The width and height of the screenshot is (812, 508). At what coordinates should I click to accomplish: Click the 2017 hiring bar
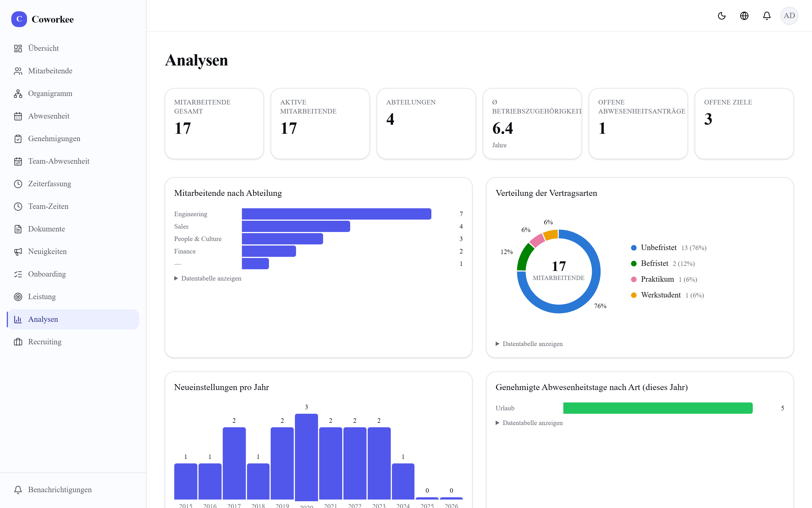[234, 463]
